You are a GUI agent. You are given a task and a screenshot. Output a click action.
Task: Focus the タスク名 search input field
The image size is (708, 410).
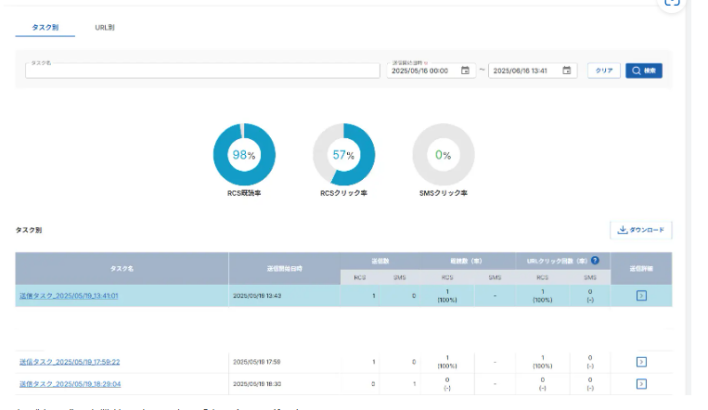pyautogui.click(x=202, y=71)
